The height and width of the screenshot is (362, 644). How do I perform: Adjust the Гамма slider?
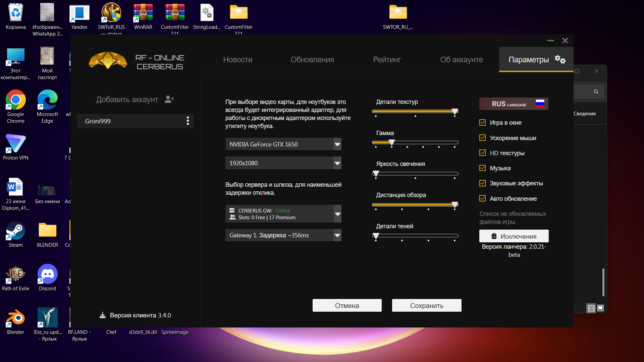[415, 142]
